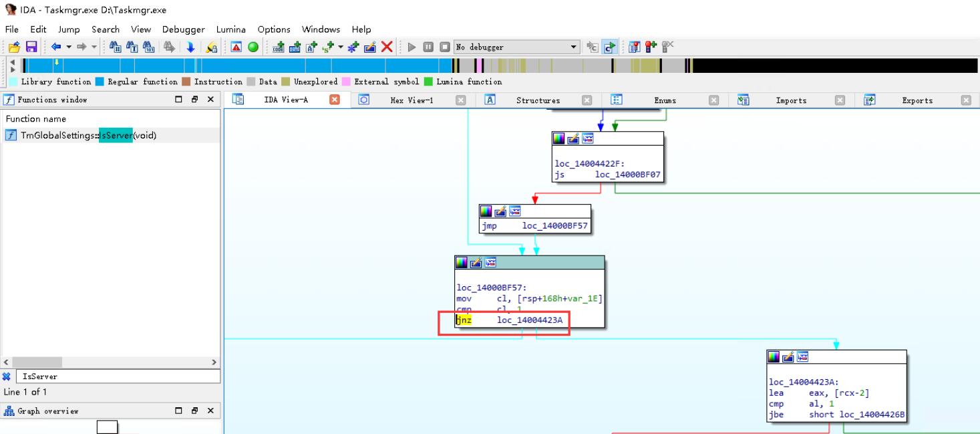The width and height of the screenshot is (980, 434).
Task: Close the Hex View-1 tab
Action: pyautogui.click(x=460, y=100)
